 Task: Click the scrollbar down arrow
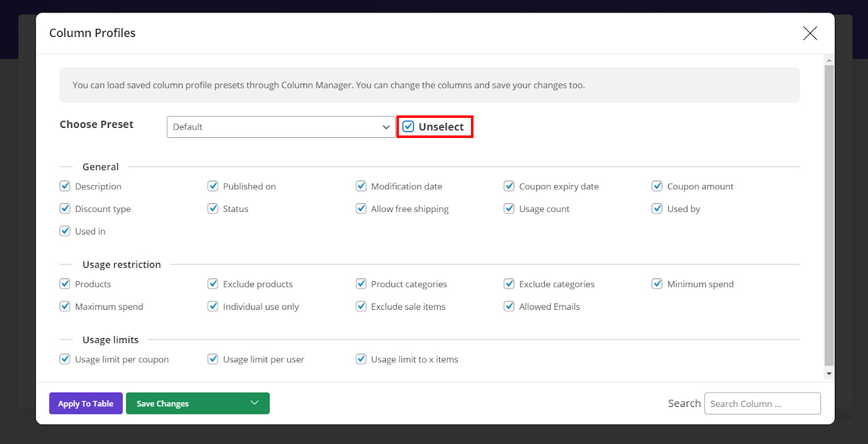[x=829, y=374]
